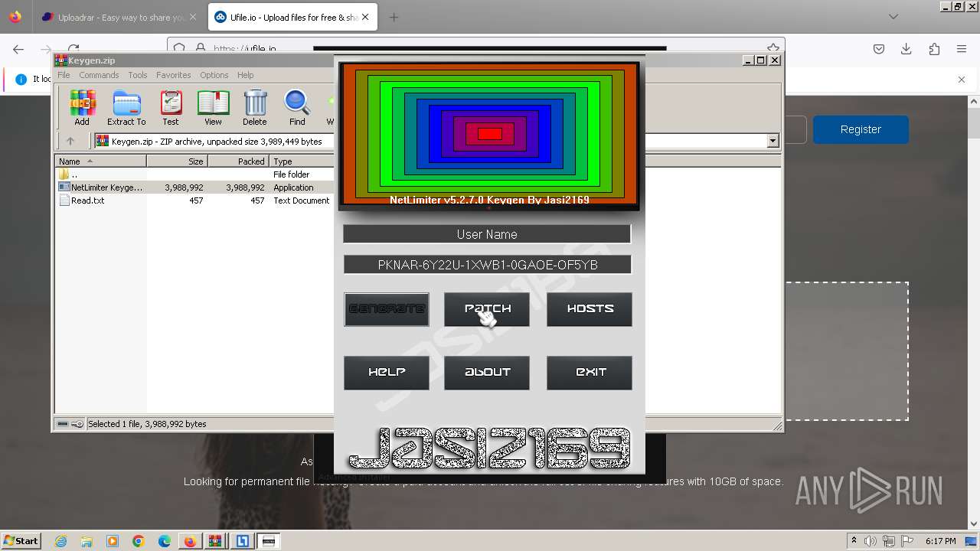
Task: Open About in the keygen window
Action: 487,373
